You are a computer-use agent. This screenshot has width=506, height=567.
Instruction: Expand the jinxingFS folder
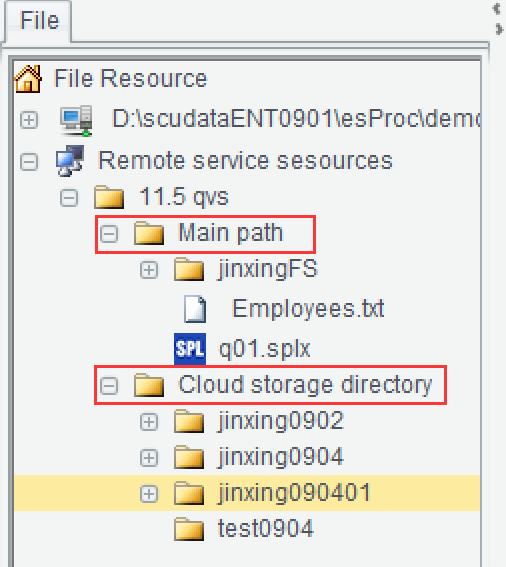click(149, 270)
